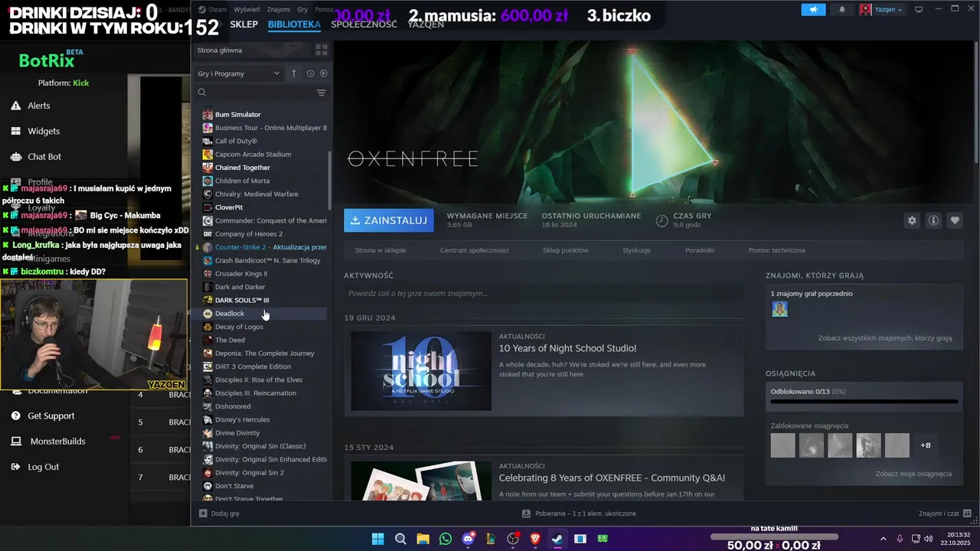Screen dimensions: 980x551
Task: Click the activity post input field
Action: pos(544,293)
